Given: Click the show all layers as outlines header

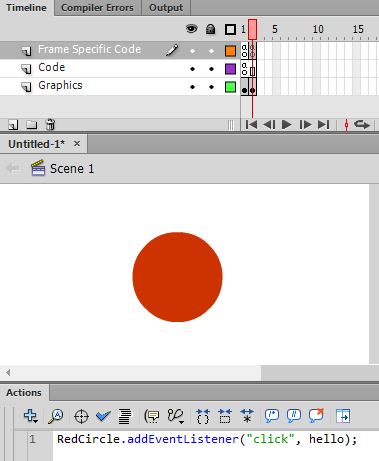Looking at the screenshot, I should [230, 29].
